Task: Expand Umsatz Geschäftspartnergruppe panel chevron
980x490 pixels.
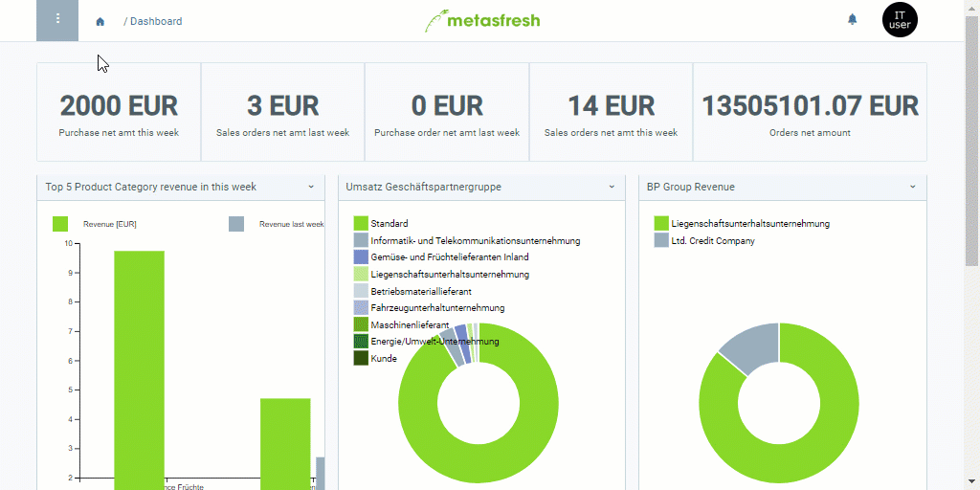Action: click(x=612, y=187)
